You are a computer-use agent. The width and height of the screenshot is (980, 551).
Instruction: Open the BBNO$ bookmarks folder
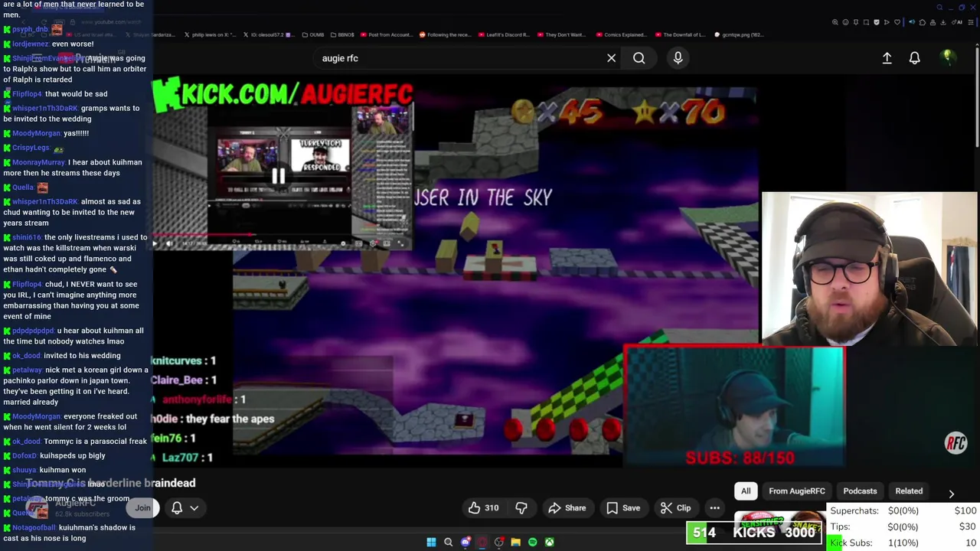pos(342,34)
